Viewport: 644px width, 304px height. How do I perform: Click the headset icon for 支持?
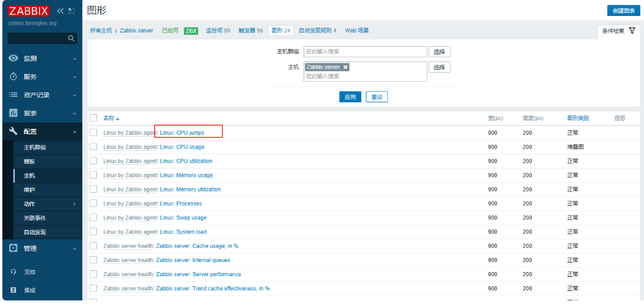coord(14,272)
